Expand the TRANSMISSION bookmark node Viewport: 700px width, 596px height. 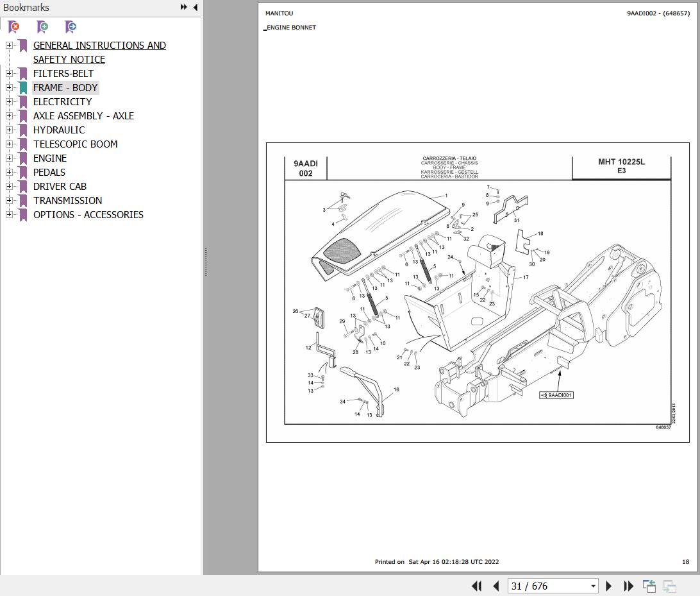tap(9, 201)
